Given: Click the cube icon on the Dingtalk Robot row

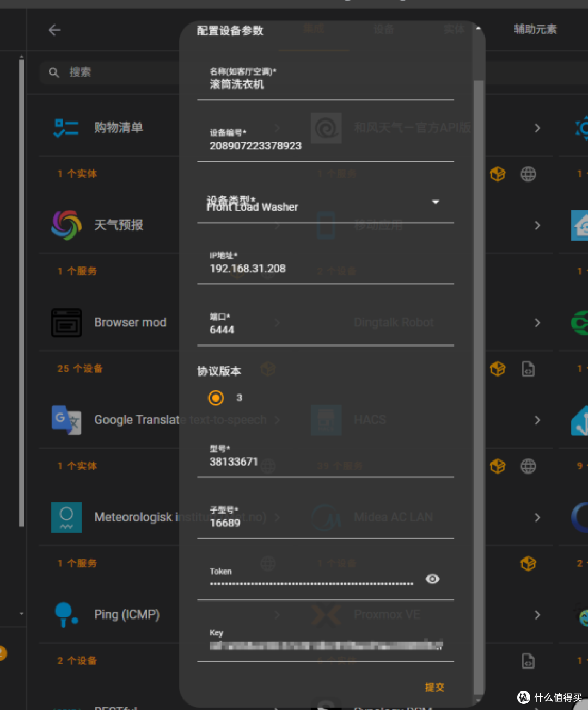Looking at the screenshot, I should (498, 369).
